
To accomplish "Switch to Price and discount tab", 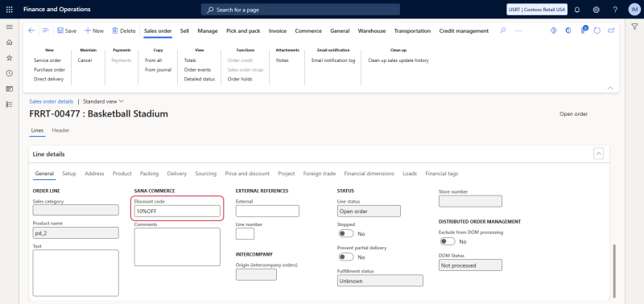I will [x=247, y=174].
